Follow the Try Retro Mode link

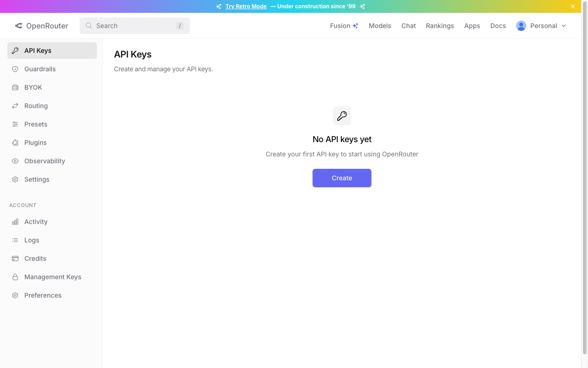[246, 6]
